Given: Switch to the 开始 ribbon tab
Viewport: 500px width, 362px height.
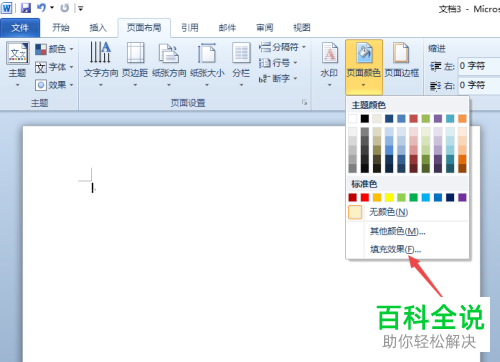Looking at the screenshot, I should point(61,28).
